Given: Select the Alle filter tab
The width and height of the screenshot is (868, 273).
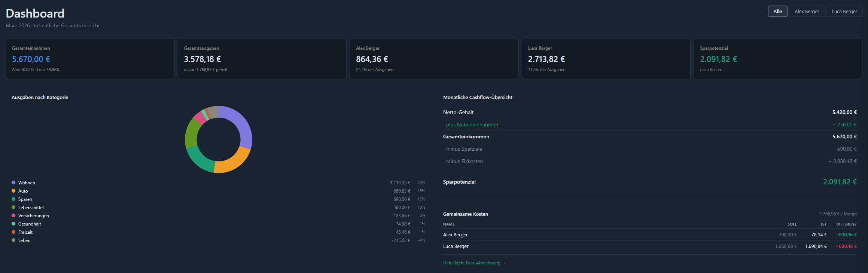Looking at the screenshot, I should point(777,11).
